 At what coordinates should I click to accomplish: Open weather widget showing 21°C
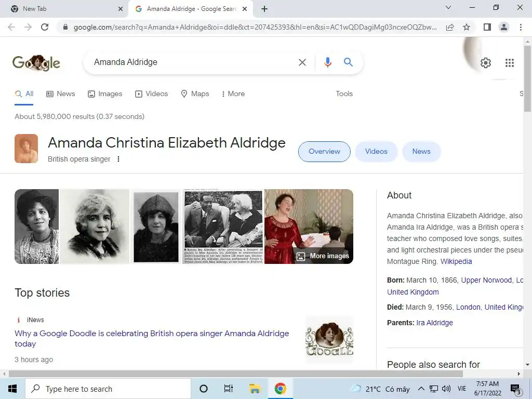click(380, 389)
